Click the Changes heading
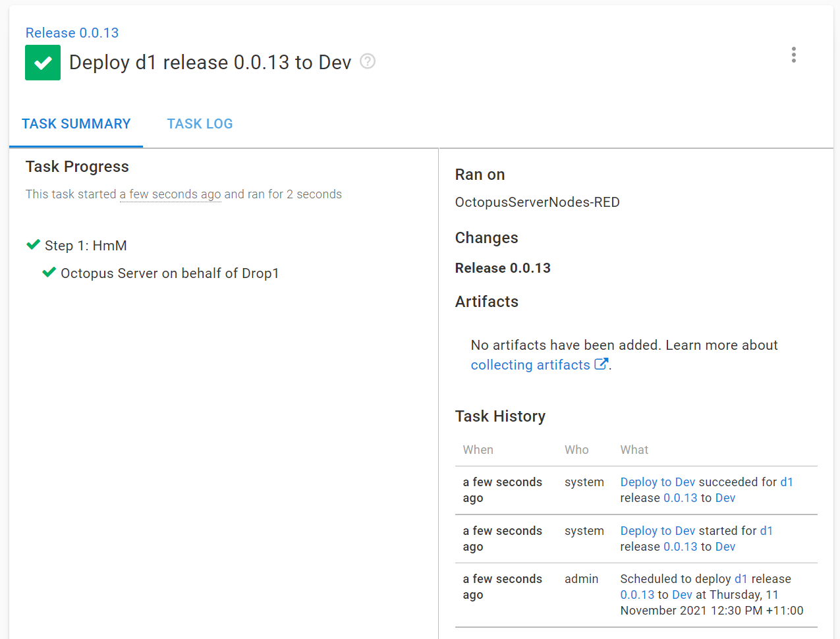Image resolution: width=840 pixels, height=639 pixels. 487,238
